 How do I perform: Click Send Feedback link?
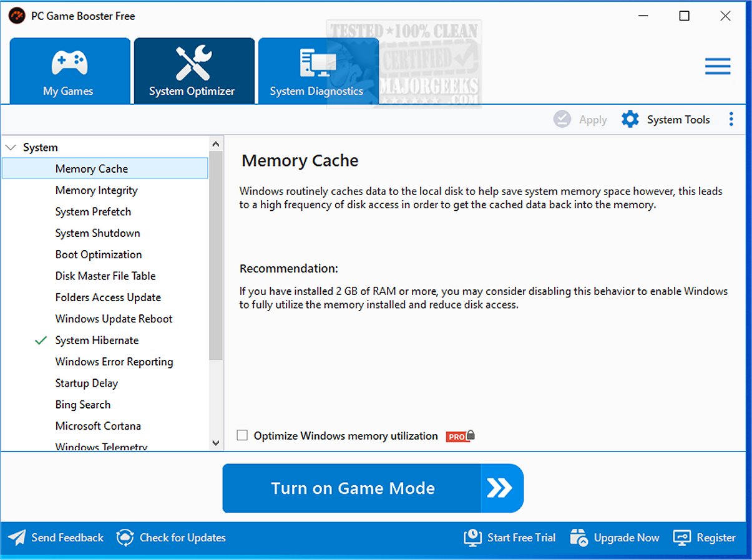click(x=67, y=538)
